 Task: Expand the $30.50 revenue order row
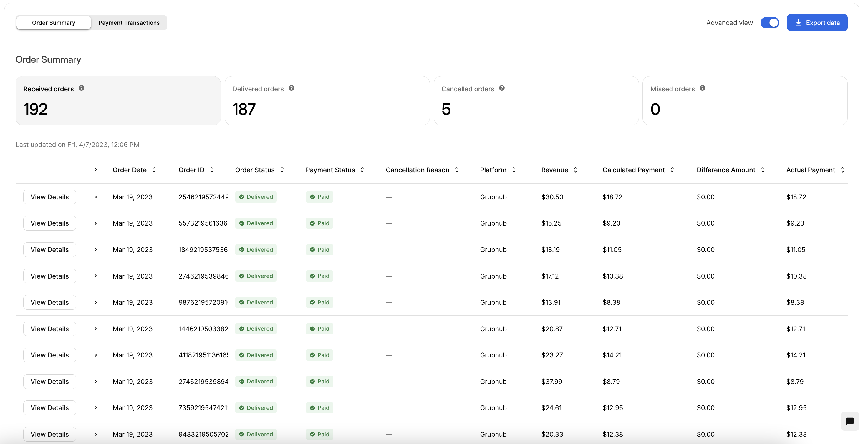96,197
